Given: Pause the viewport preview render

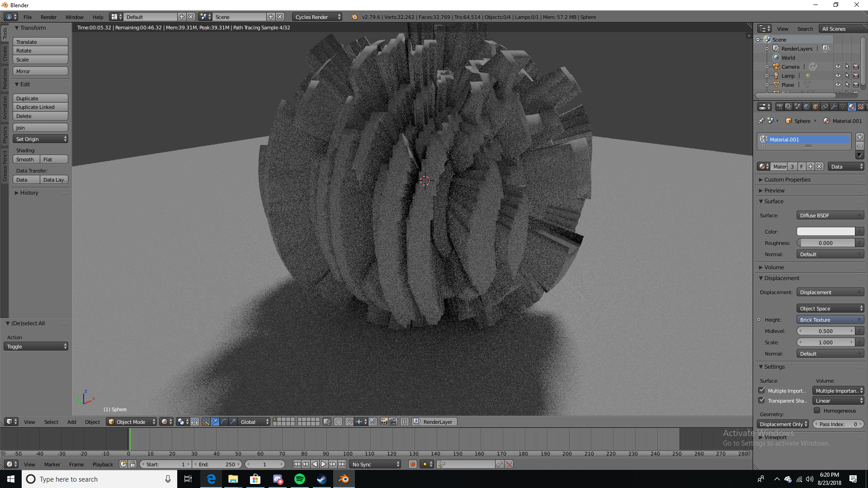Looking at the screenshot, I should (405, 422).
